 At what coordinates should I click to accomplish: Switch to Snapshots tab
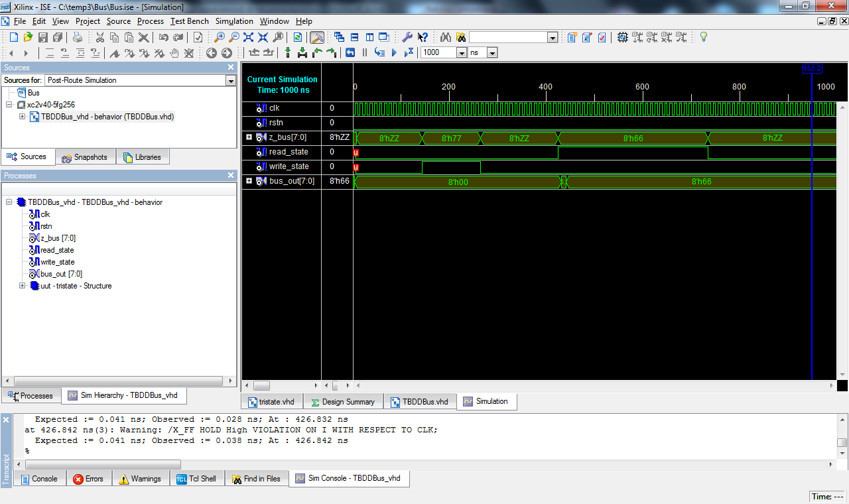click(84, 157)
